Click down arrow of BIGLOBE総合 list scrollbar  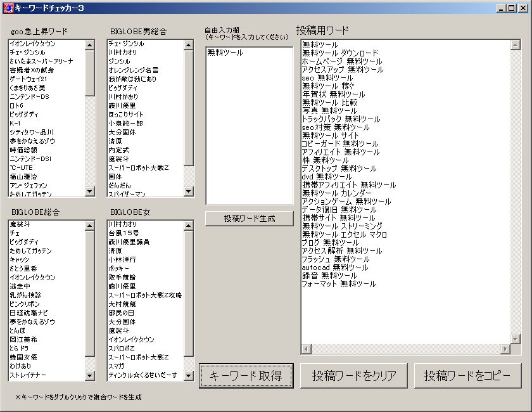89,376
